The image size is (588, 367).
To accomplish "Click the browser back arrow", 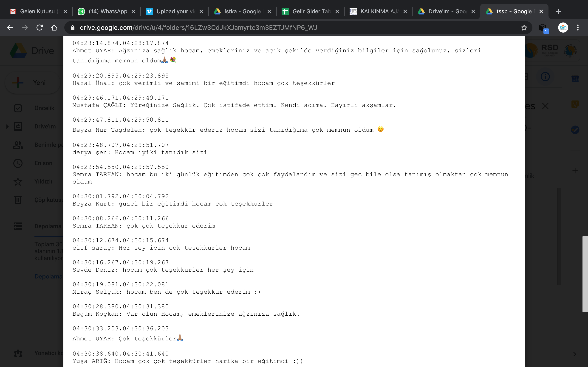I will point(10,28).
